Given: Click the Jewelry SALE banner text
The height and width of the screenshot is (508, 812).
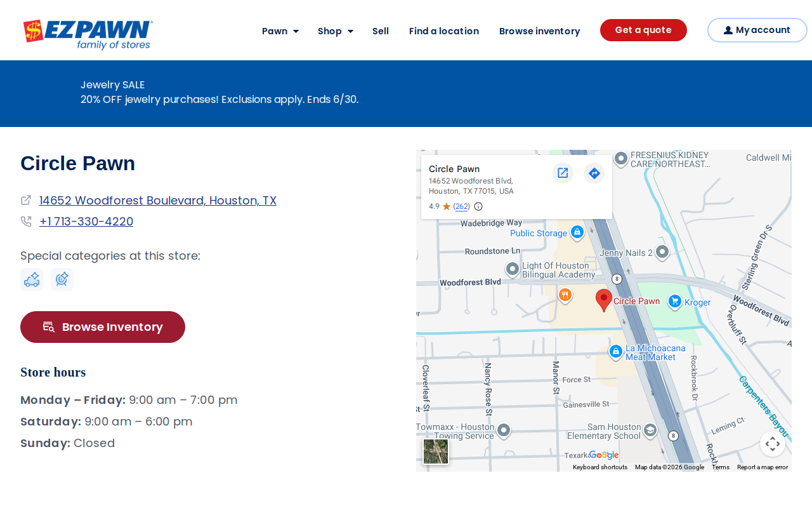Looking at the screenshot, I should pyautogui.click(x=113, y=85).
